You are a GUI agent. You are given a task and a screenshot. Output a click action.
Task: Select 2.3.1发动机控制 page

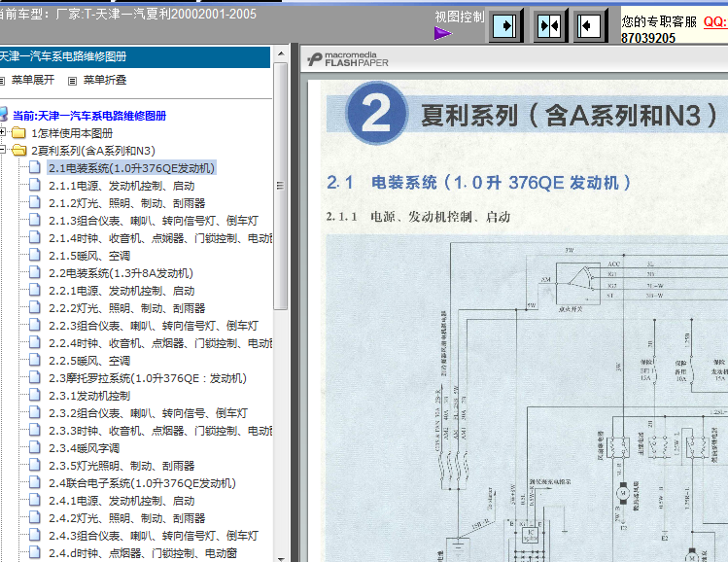click(89, 396)
